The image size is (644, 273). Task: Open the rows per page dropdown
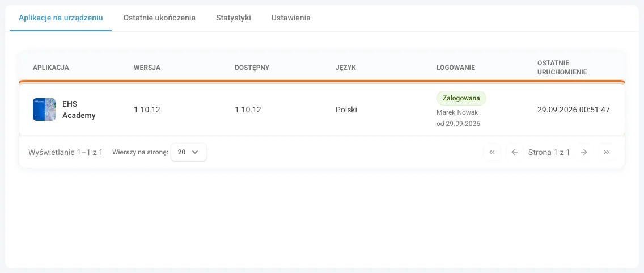tap(189, 152)
